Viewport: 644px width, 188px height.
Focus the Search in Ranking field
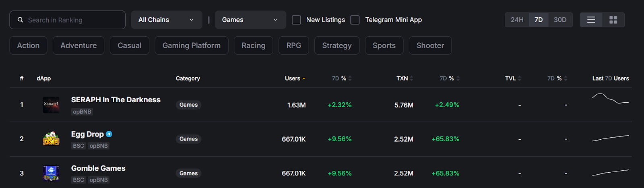click(x=72, y=20)
